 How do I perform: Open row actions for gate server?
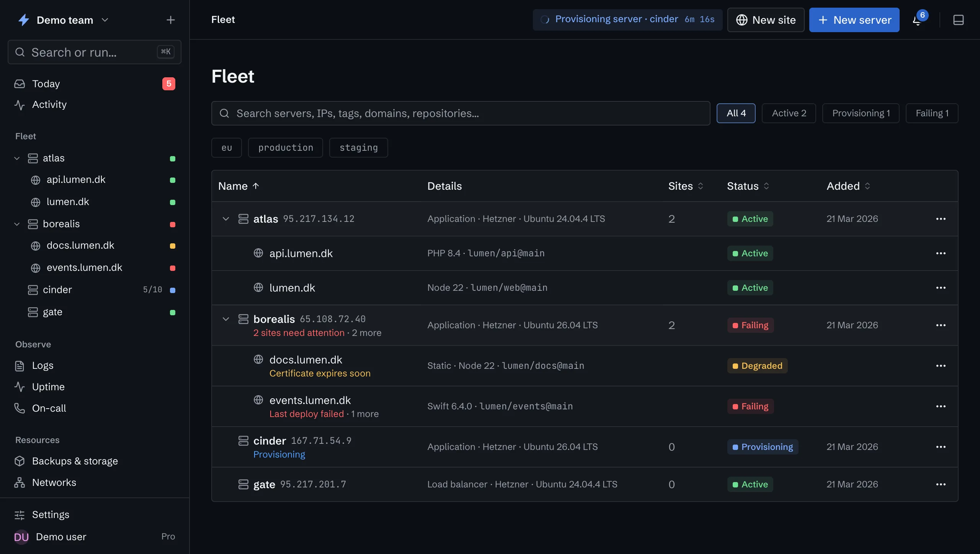pos(941,484)
